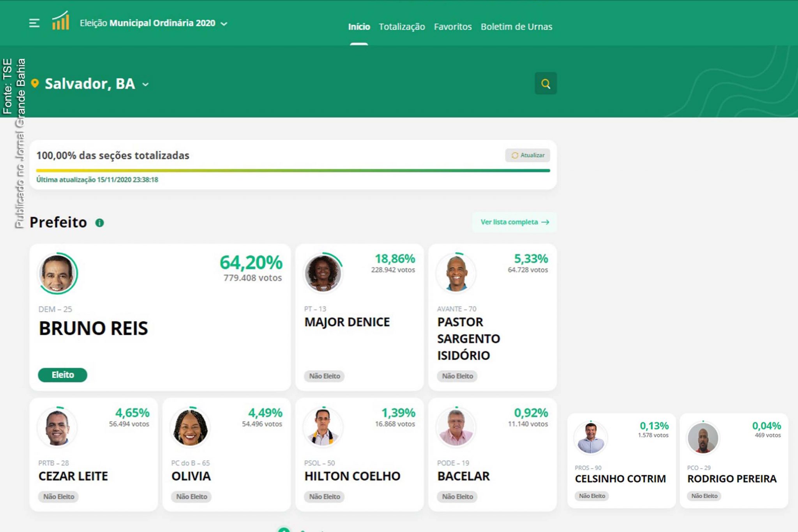Select Major Denice candidate photo
The image size is (798, 532).
click(x=323, y=273)
